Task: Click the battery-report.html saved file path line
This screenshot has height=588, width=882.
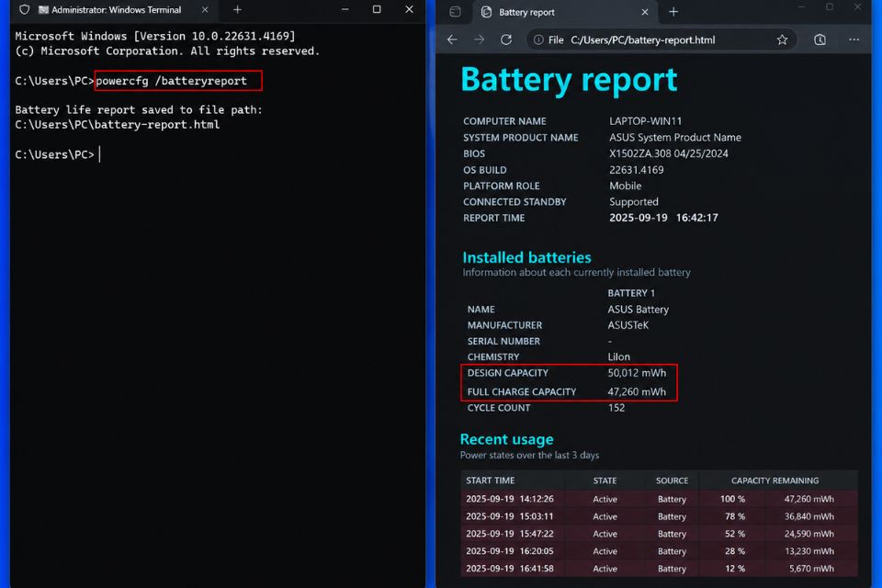Action: pyautogui.click(x=118, y=125)
